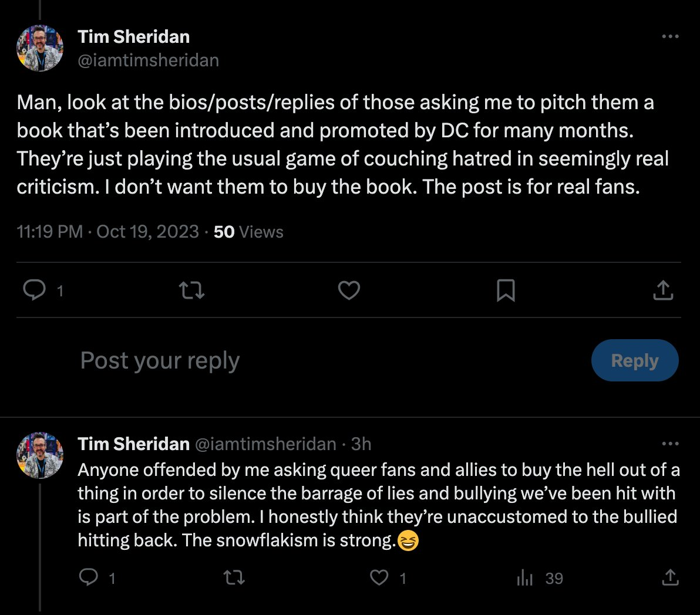Open the 11:19 PM Oct 19, 2023 timestamp
The image size is (700, 615).
tap(107, 231)
